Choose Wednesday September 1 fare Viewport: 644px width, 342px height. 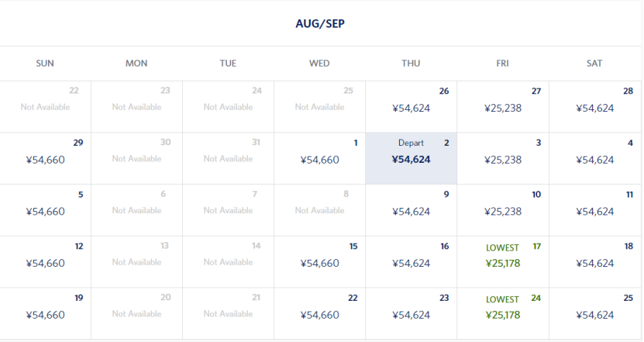tap(319, 159)
